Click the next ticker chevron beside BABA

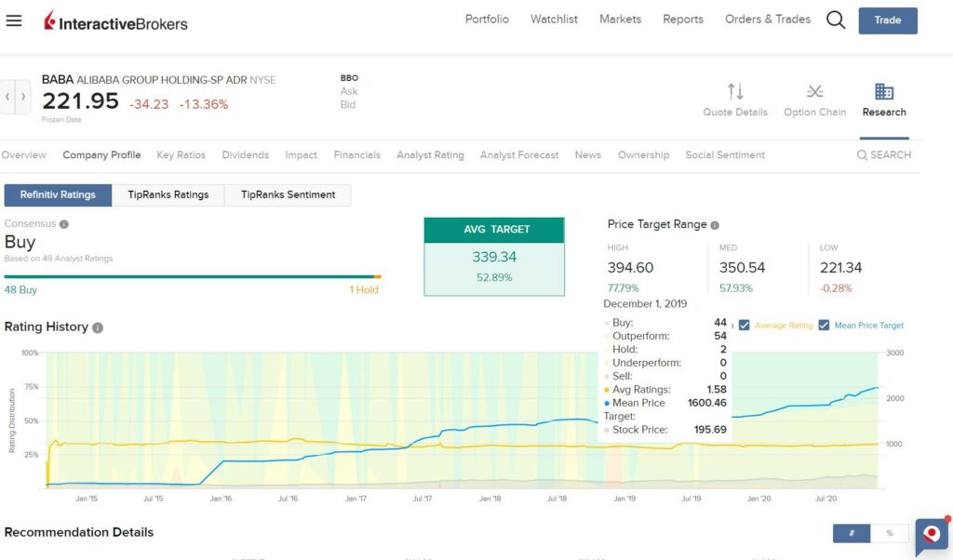(22, 96)
